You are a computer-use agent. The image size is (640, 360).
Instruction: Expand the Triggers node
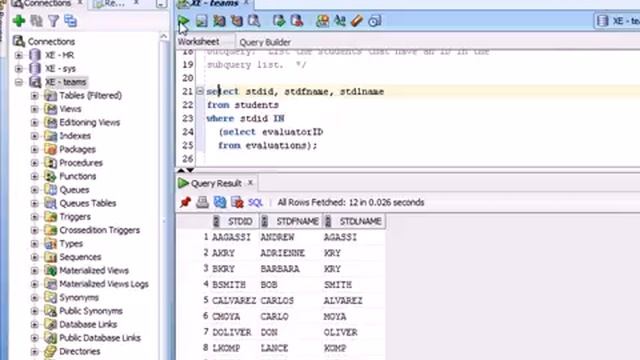[35, 217]
